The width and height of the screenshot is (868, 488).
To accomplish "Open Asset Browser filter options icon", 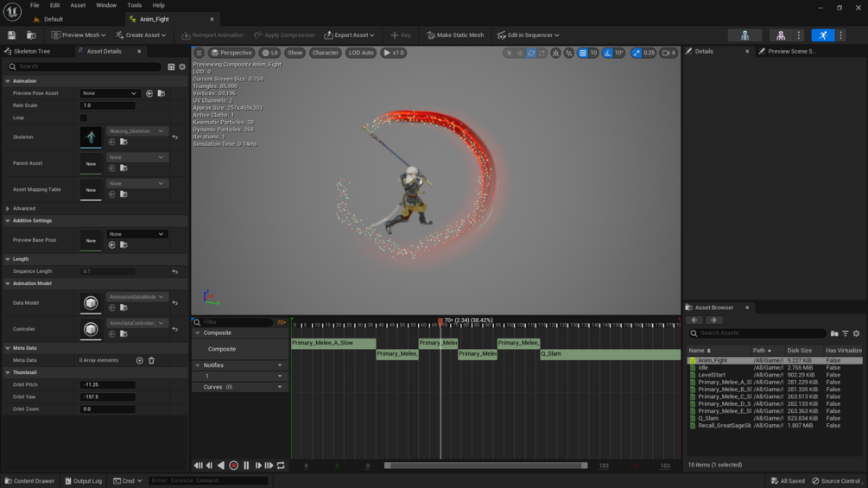I will [x=846, y=333].
